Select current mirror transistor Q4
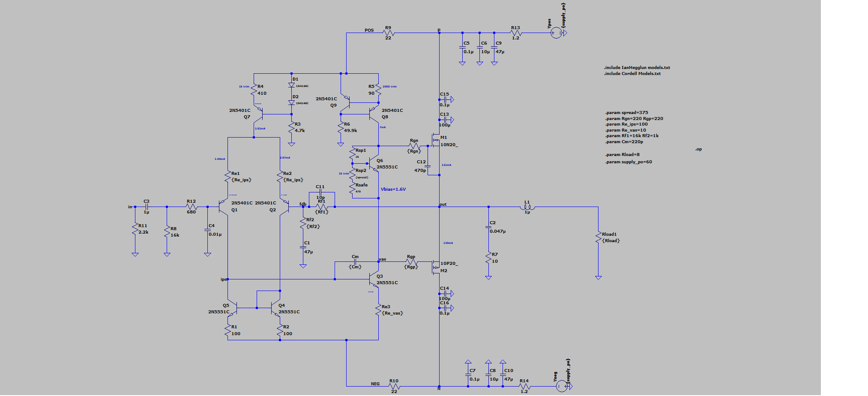The image size is (868, 396). click(275, 308)
